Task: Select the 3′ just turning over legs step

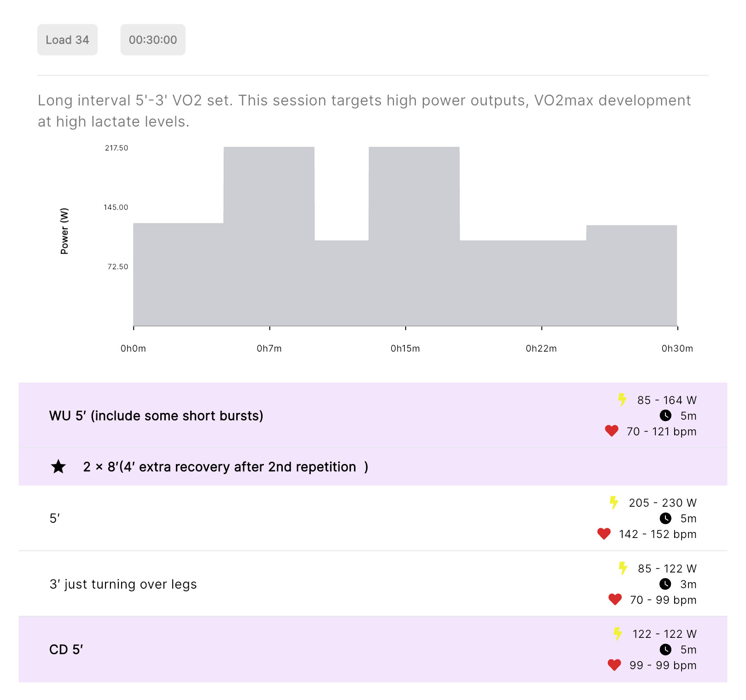Action: pyautogui.click(x=123, y=584)
